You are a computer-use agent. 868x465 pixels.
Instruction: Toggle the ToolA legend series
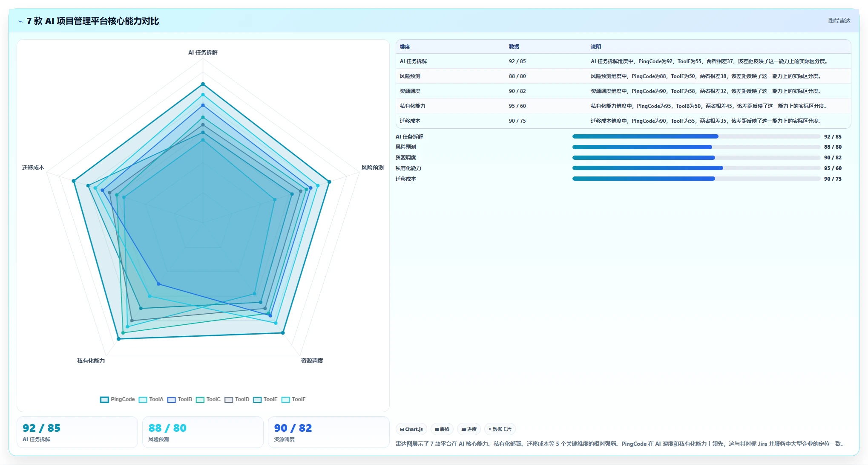(151, 399)
